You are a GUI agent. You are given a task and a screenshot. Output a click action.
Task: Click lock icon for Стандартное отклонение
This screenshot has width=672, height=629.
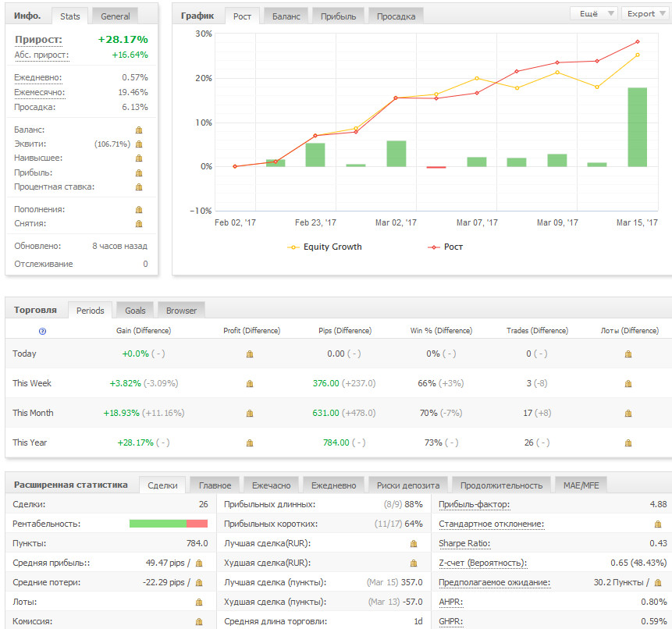(x=658, y=524)
